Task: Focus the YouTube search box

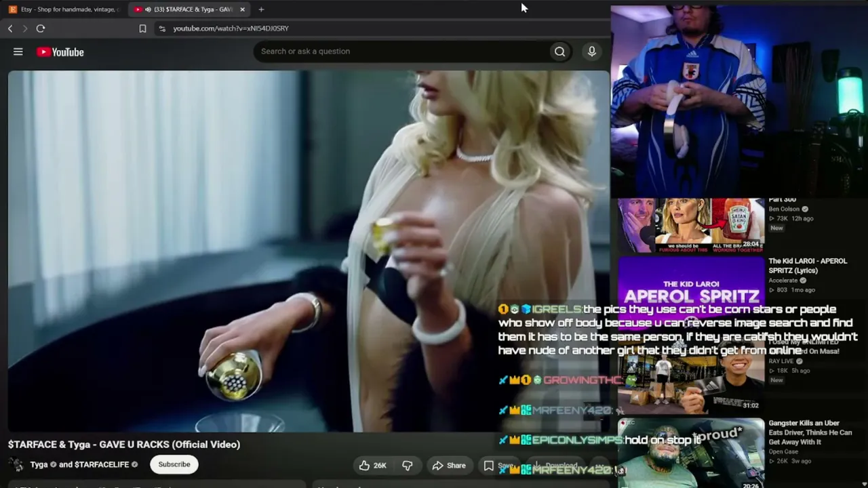Action: (401, 52)
